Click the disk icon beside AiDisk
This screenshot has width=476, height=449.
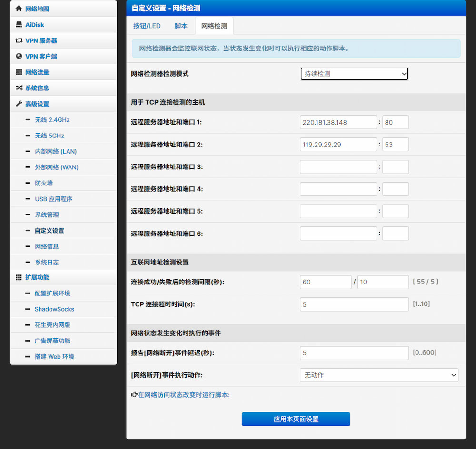pos(19,25)
